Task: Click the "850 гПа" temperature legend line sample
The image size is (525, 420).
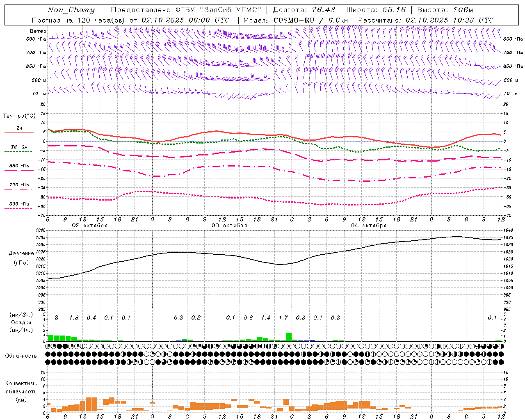Action: (18, 170)
